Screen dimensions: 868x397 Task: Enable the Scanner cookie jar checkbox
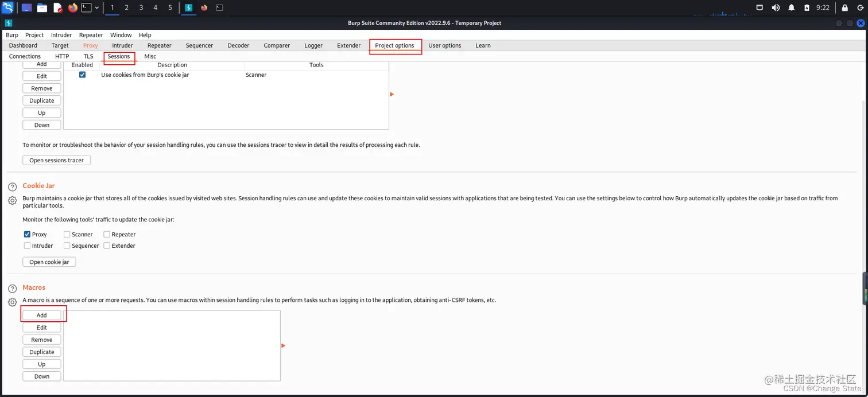tap(67, 234)
